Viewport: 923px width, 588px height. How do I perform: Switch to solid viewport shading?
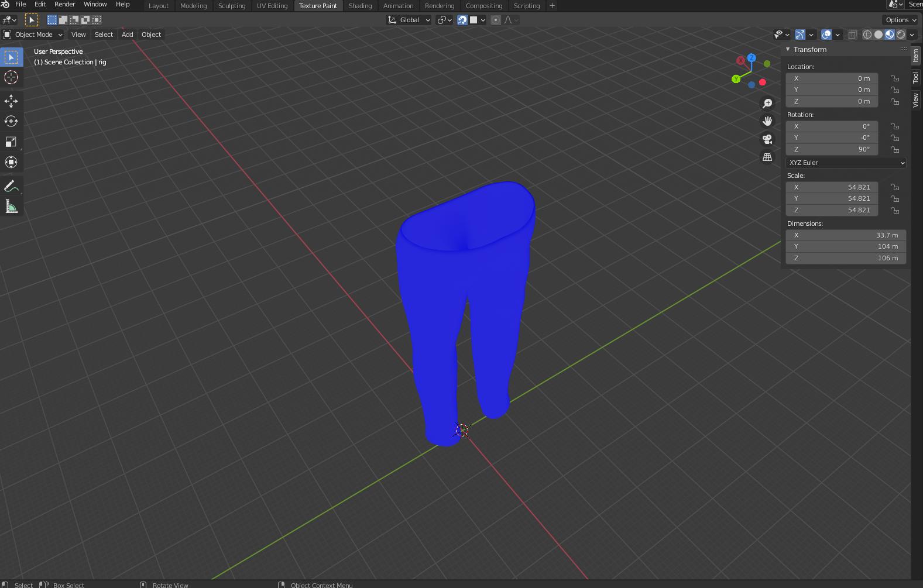coord(879,35)
